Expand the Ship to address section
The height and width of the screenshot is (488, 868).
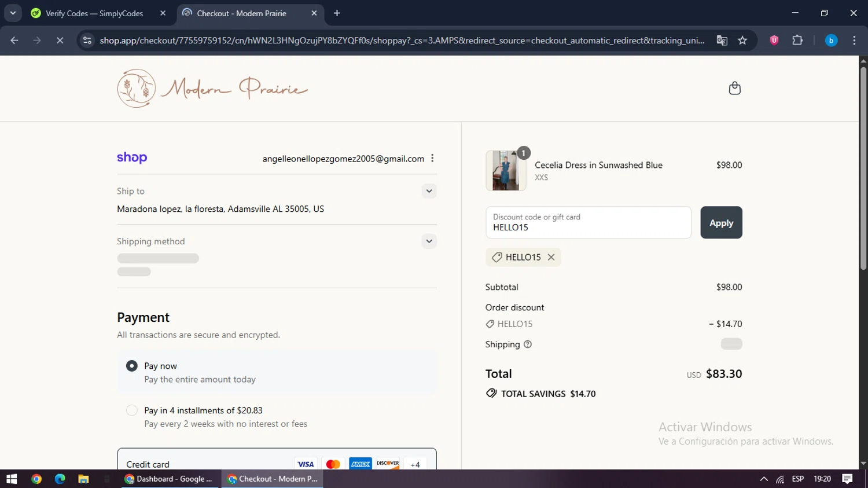coord(429,191)
